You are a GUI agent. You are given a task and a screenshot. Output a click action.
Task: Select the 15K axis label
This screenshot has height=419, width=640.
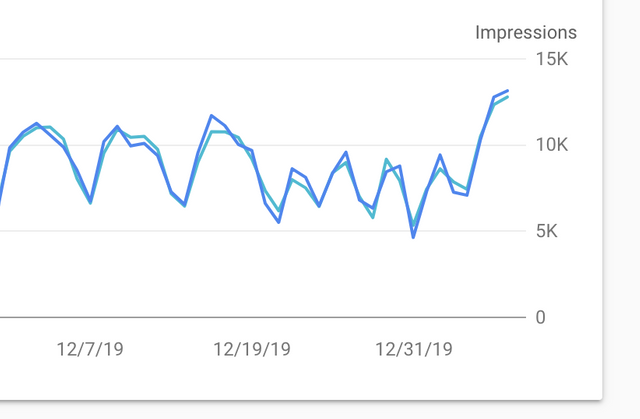tap(551, 59)
